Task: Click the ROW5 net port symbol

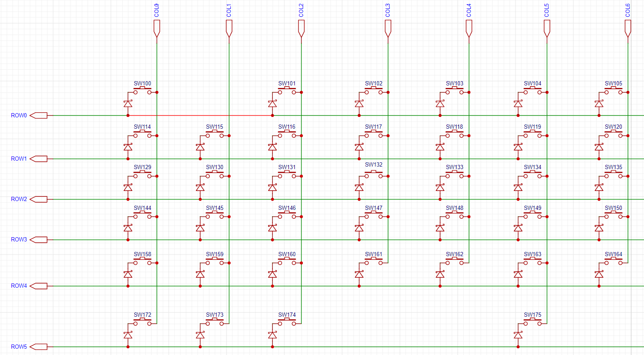Action: (39, 347)
